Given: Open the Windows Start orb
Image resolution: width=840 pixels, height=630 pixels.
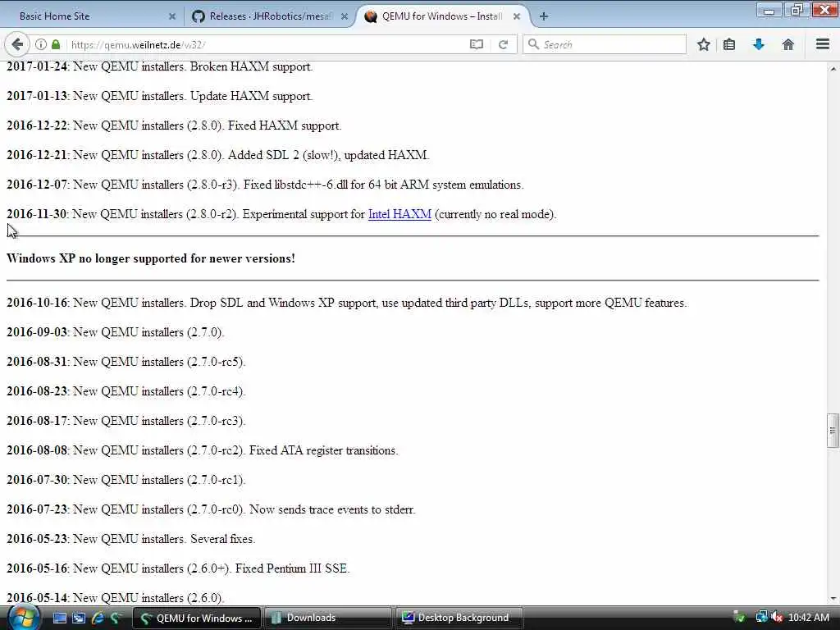Looking at the screenshot, I should pos(22,618).
